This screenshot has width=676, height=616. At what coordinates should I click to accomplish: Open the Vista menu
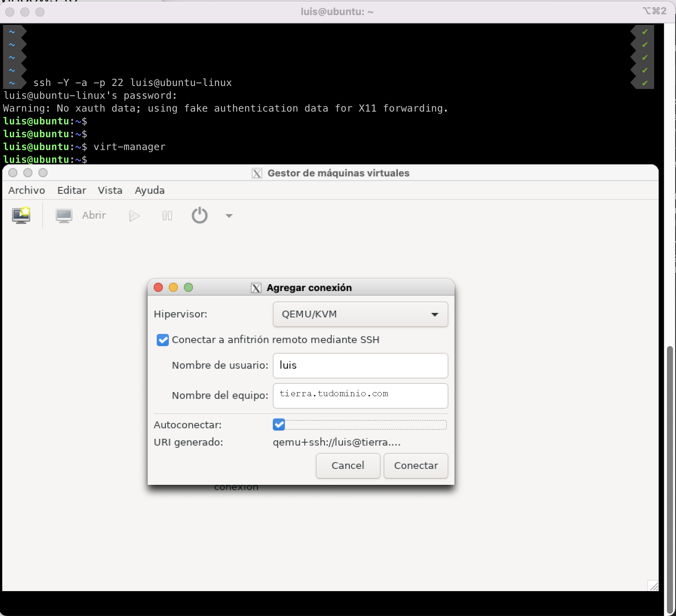pos(110,190)
